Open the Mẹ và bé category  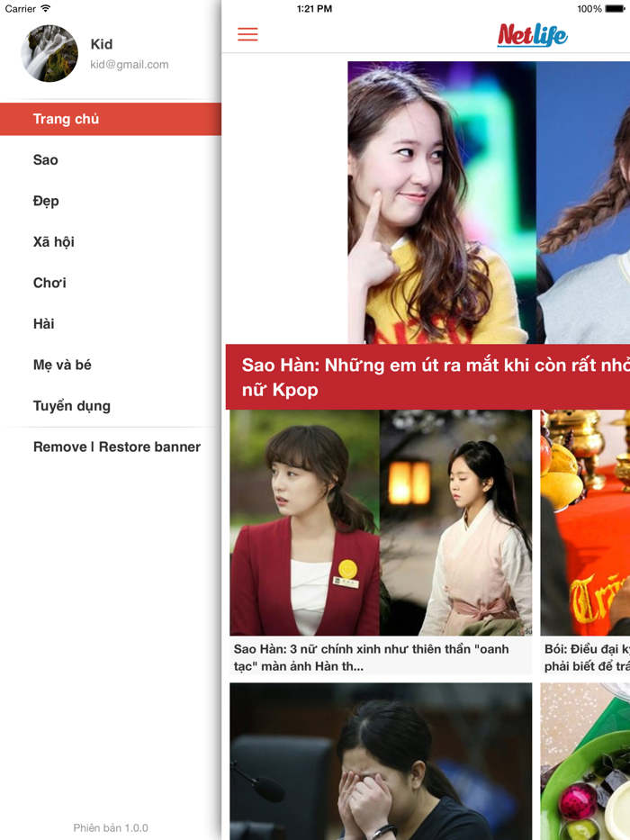click(111, 365)
